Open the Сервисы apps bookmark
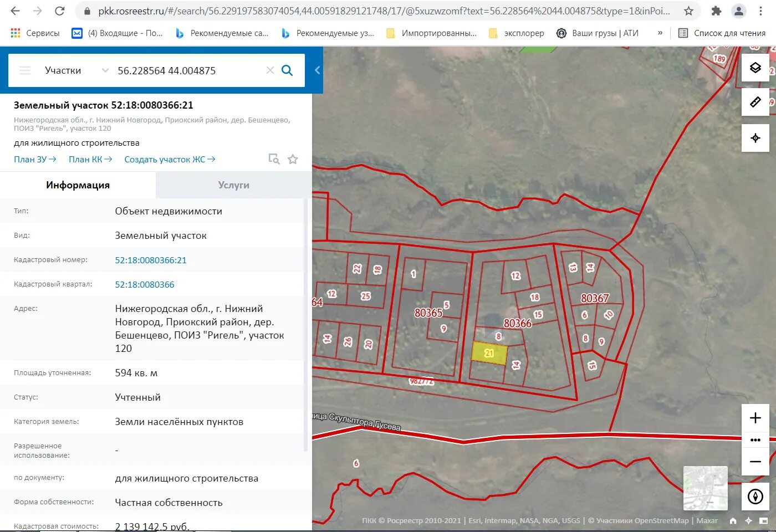Image resolution: width=776 pixels, height=532 pixels. tap(35, 33)
